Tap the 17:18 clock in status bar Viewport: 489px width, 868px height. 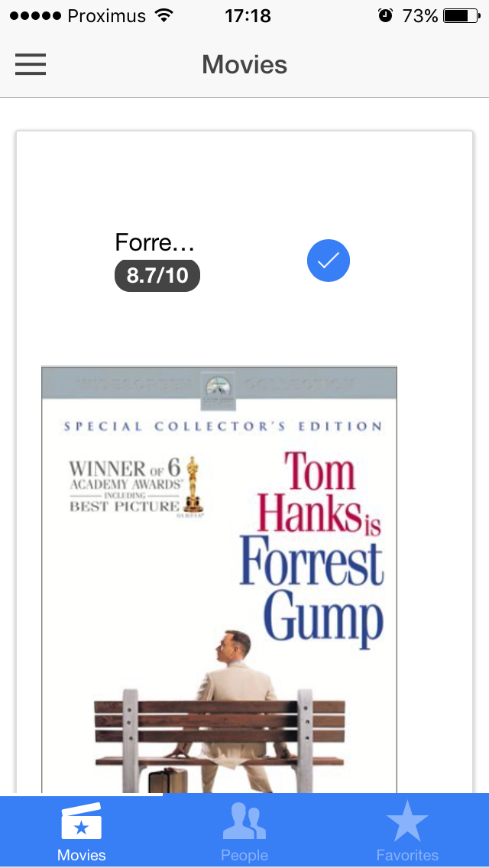tap(248, 16)
